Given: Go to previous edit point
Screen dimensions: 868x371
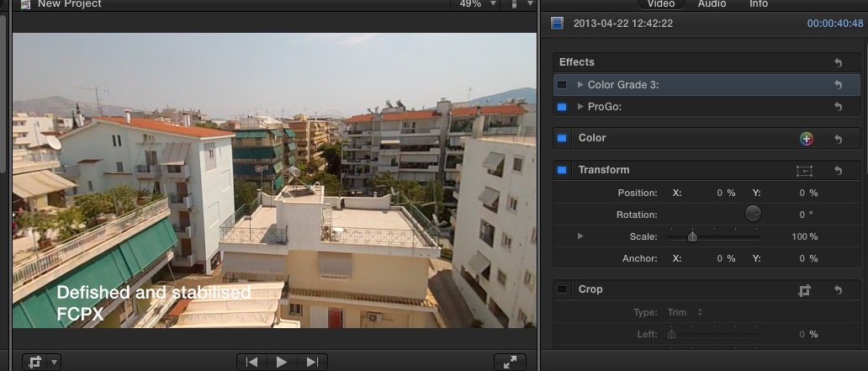Looking at the screenshot, I should click(251, 362).
